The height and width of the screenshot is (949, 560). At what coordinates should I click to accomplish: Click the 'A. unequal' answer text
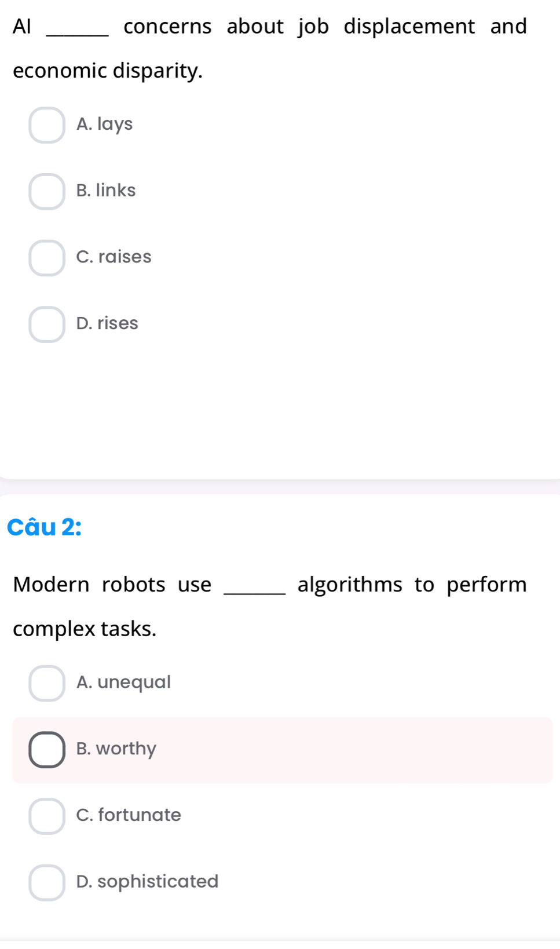click(x=123, y=682)
